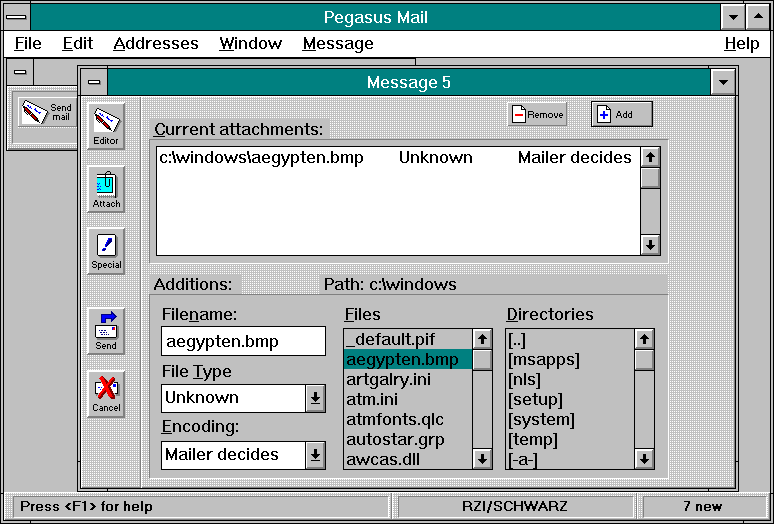Click inside the Filename text field

pyautogui.click(x=243, y=341)
